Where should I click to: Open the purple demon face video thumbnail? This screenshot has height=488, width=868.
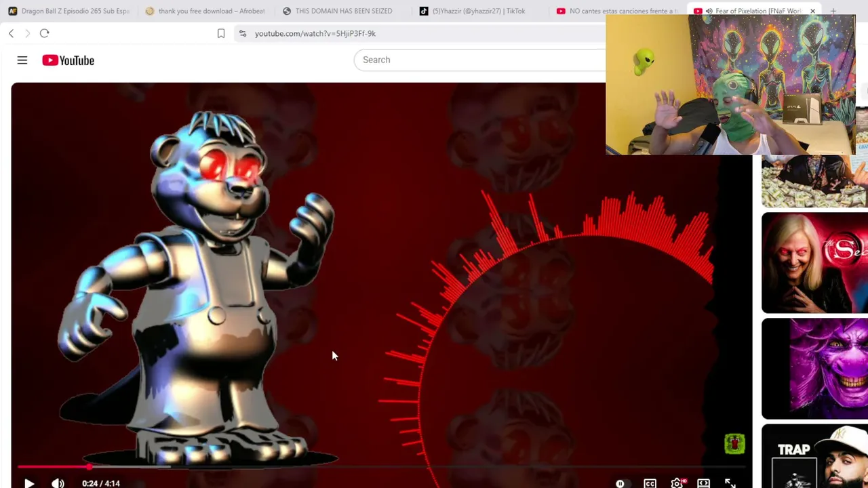pyautogui.click(x=814, y=369)
